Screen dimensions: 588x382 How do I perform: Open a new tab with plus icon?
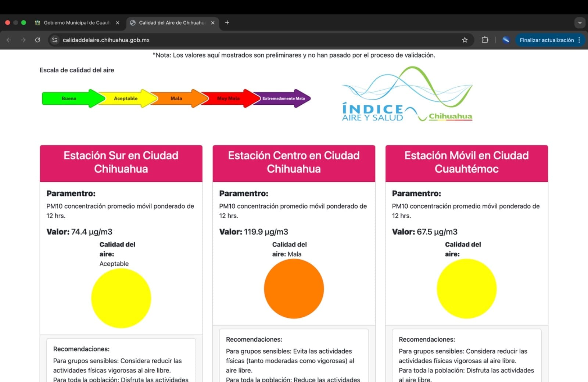point(227,22)
